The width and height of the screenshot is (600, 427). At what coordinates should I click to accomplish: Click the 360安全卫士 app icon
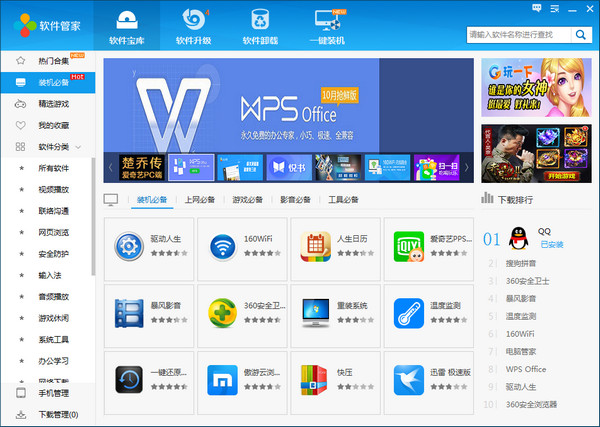pos(222,313)
